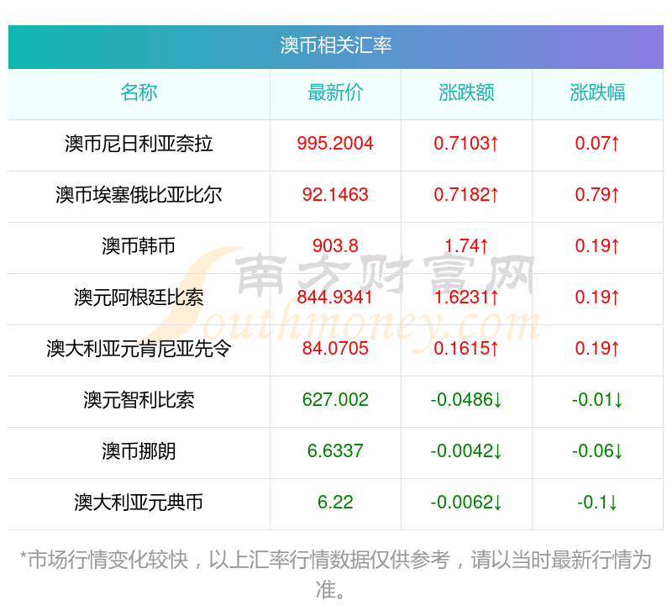
Task: Click the 澳元阿根廷比索 row percent 0.19↑
Action: point(597,297)
